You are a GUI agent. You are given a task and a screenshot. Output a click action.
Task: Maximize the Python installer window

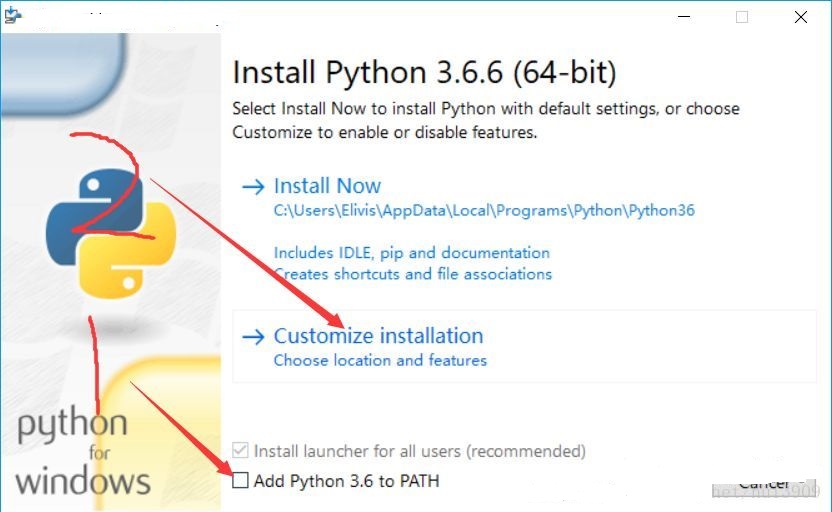(x=742, y=17)
